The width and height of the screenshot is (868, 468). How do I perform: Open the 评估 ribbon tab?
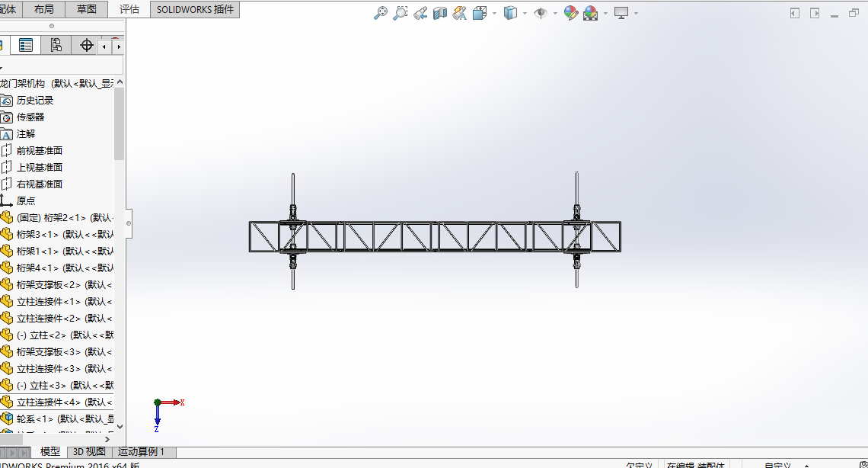pyautogui.click(x=129, y=9)
